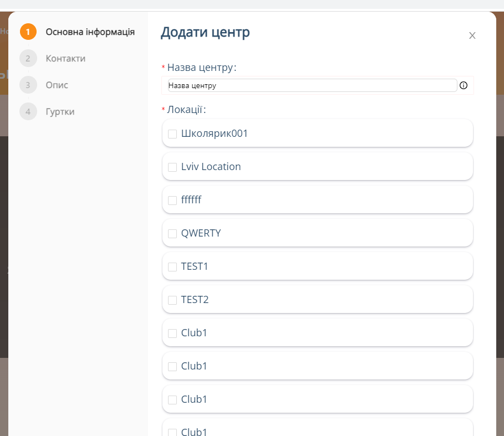The image size is (504, 436).
Task: Click the Назва центру field label
Action: 202,68
